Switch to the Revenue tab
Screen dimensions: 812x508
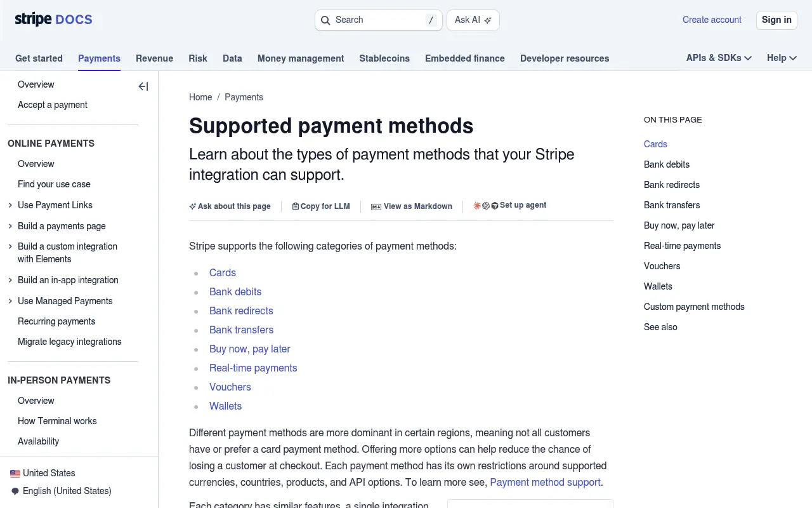click(154, 58)
